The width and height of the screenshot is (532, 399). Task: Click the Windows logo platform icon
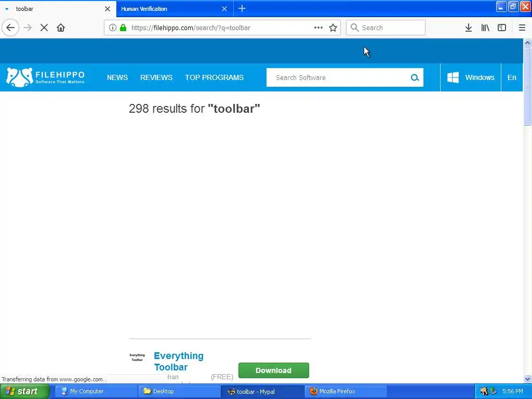[x=453, y=77]
